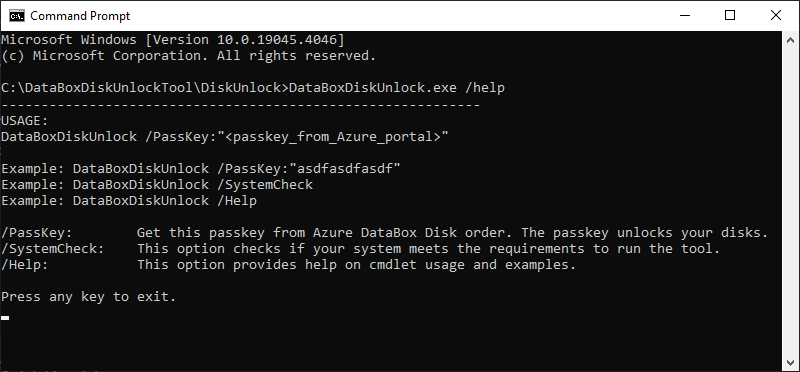Click the scrollbar down arrow
Viewport: 800px width, 372px height.
(790, 362)
